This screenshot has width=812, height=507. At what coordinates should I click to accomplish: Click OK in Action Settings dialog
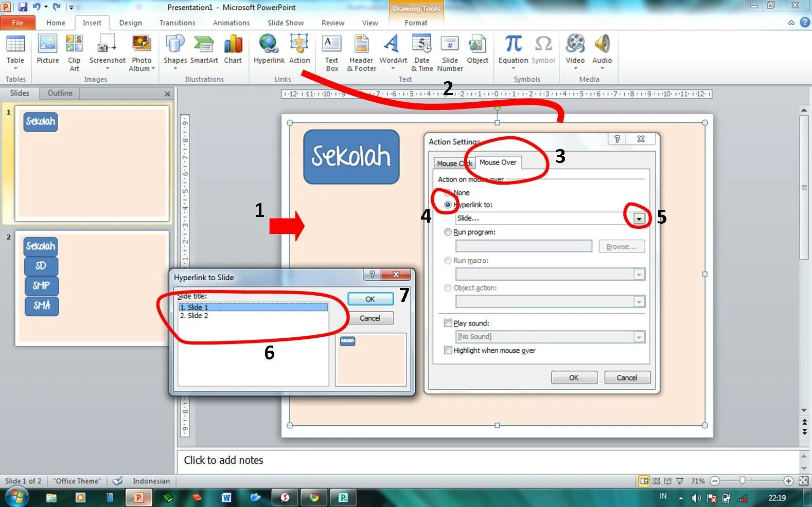click(x=574, y=377)
